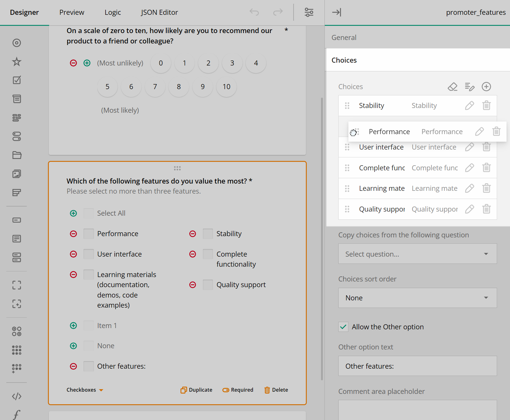Screen dimensions: 510x420
Task: Expand the Choices sort order dropdown
Action: tap(417, 298)
